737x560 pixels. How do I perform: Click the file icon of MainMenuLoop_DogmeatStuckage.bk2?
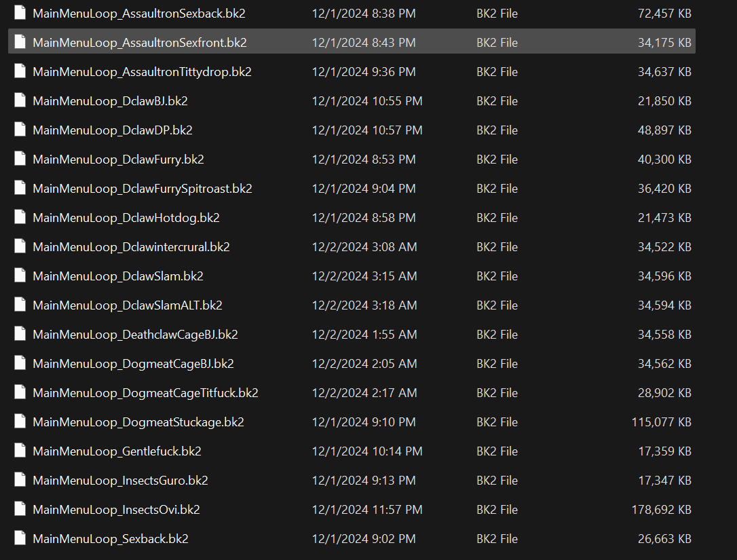[x=20, y=421]
